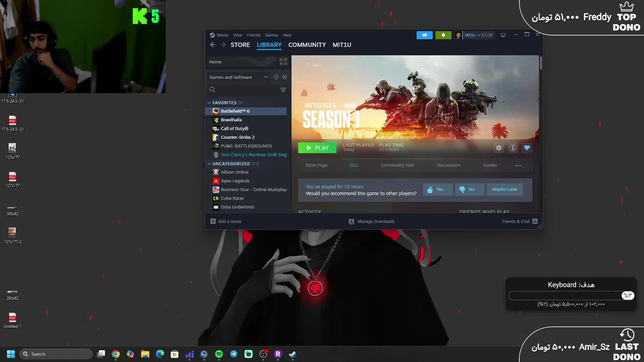The width and height of the screenshot is (644, 362).
Task: Open 285x82 desktop file
Action: click(13, 295)
